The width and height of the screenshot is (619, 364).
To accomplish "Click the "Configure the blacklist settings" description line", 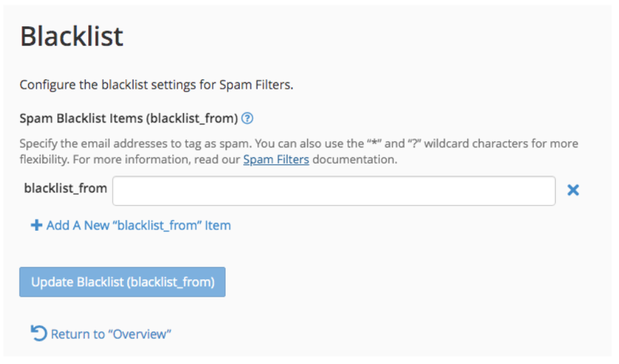I will tap(156, 85).
